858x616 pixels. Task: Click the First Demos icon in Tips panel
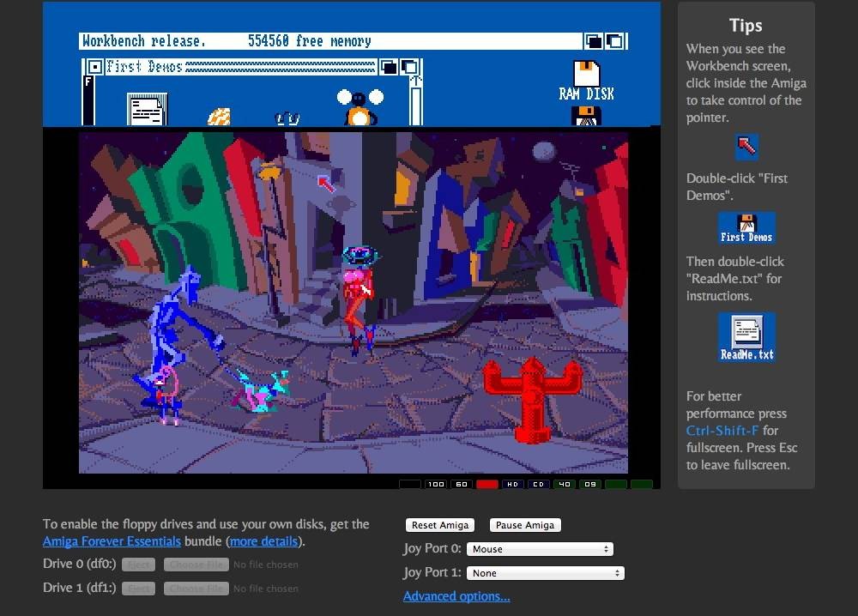click(x=746, y=227)
